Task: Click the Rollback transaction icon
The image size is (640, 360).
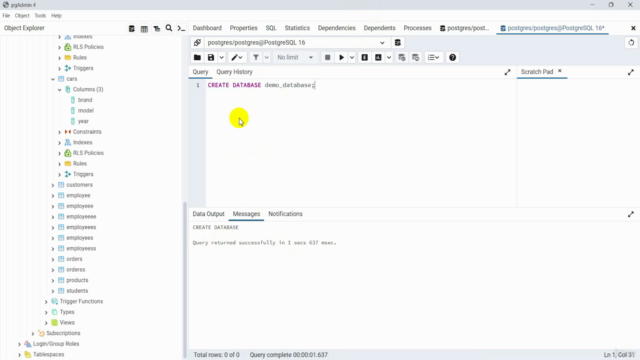Action: pos(416,58)
